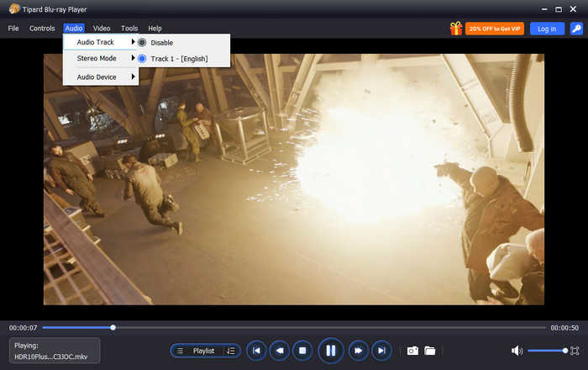Toggle full screen mode icon
588x370 pixels.
tap(575, 351)
